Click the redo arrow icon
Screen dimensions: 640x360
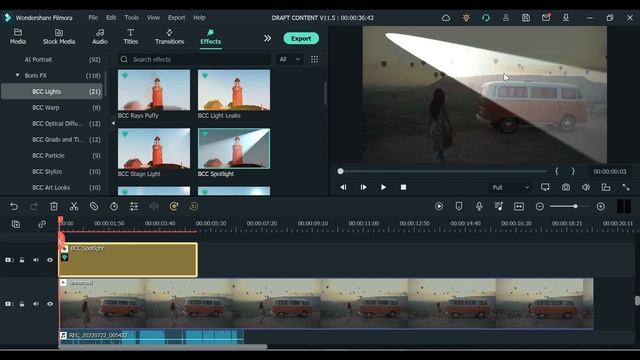[34, 207]
